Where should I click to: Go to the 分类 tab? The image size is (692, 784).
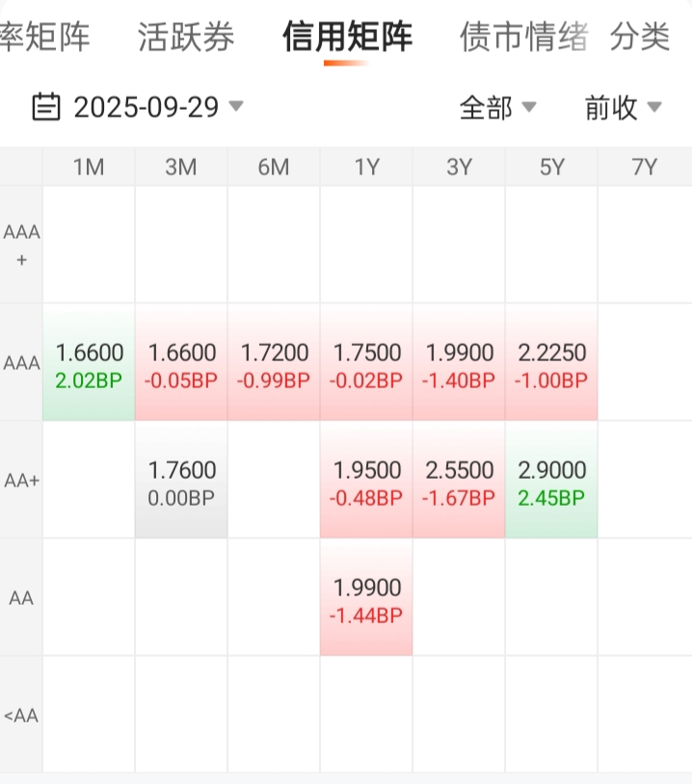click(640, 38)
